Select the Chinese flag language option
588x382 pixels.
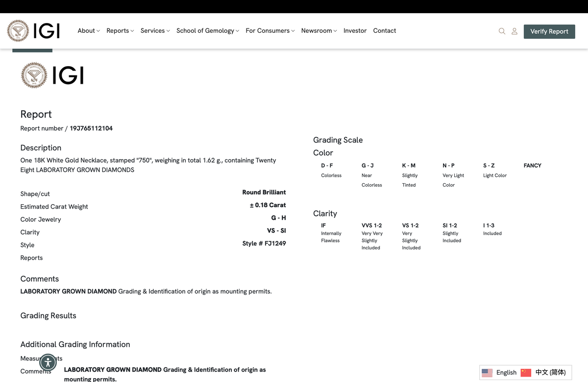(x=526, y=373)
